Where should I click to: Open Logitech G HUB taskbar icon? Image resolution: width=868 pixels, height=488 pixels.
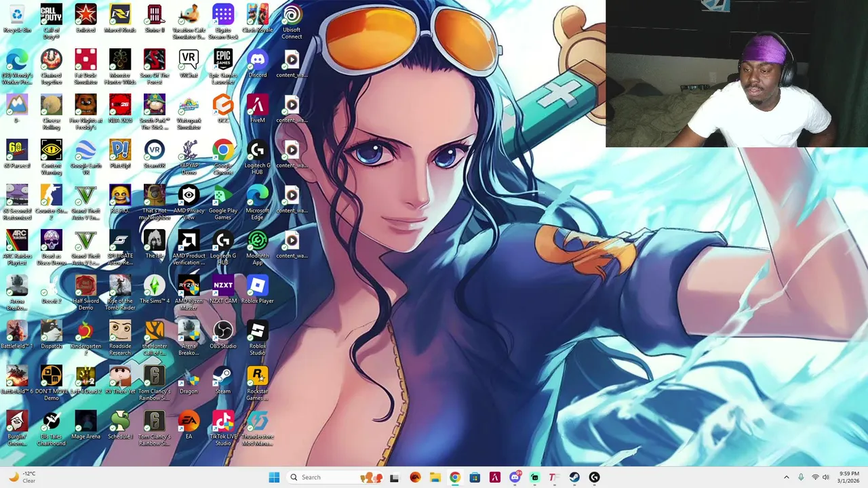pos(594,477)
